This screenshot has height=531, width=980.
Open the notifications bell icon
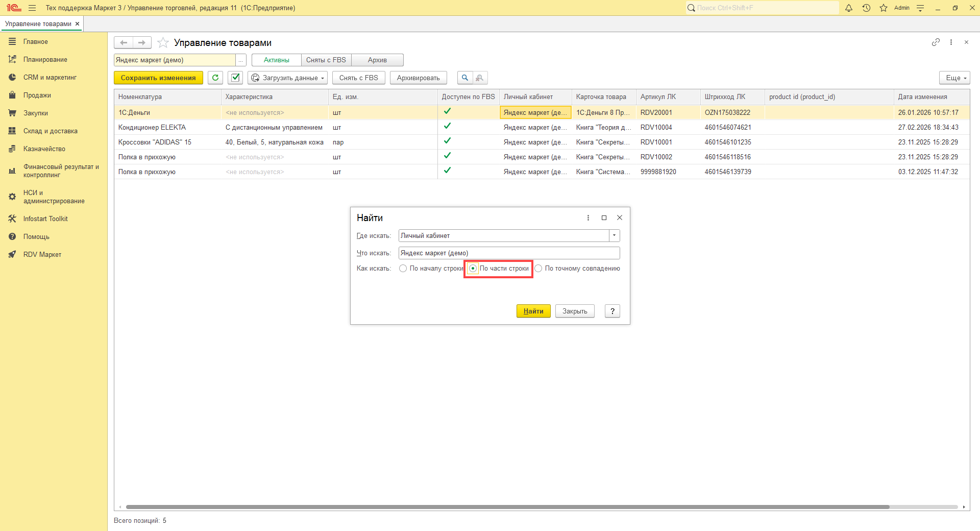[849, 8]
